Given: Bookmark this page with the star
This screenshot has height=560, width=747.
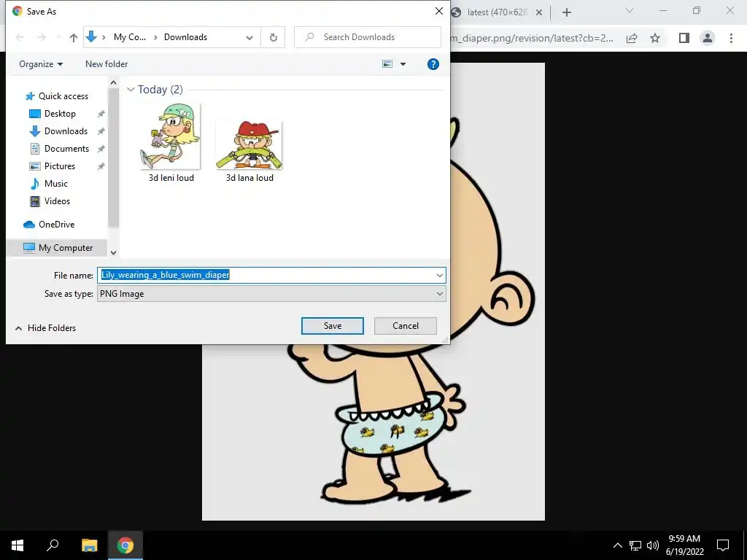Looking at the screenshot, I should [655, 38].
